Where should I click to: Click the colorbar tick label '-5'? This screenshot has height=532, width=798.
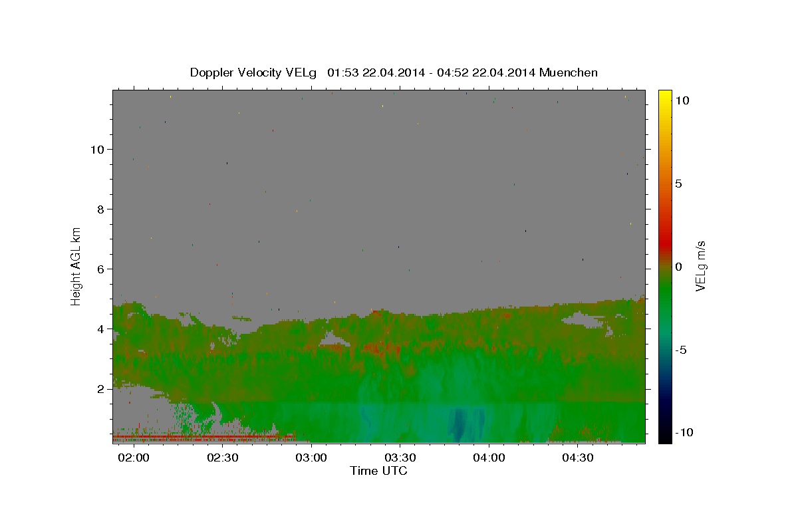click(682, 350)
